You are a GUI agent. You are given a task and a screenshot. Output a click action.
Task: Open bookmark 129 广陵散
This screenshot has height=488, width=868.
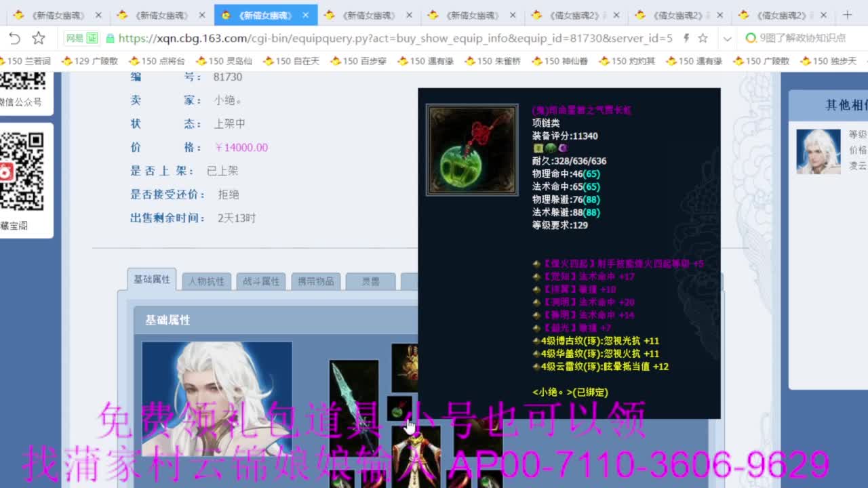[x=90, y=61]
